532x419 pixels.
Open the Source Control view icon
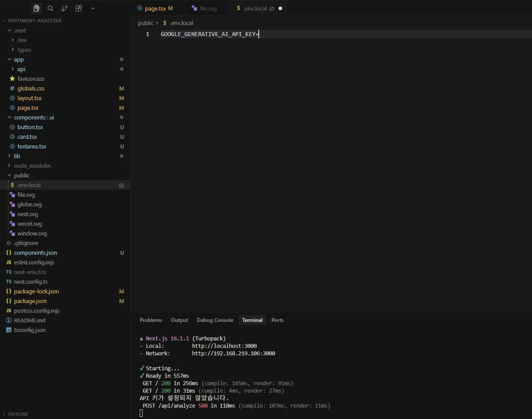[x=65, y=8]
